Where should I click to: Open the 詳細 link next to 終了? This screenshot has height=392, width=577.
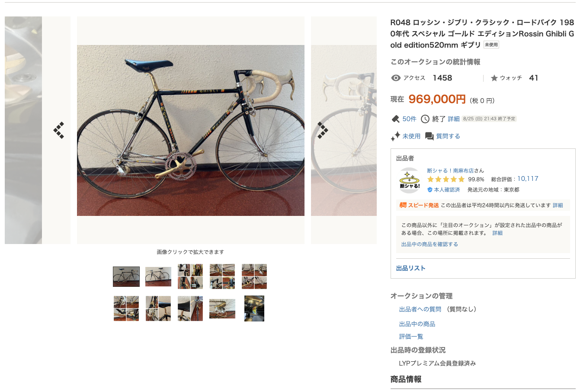tap(454, 119)
